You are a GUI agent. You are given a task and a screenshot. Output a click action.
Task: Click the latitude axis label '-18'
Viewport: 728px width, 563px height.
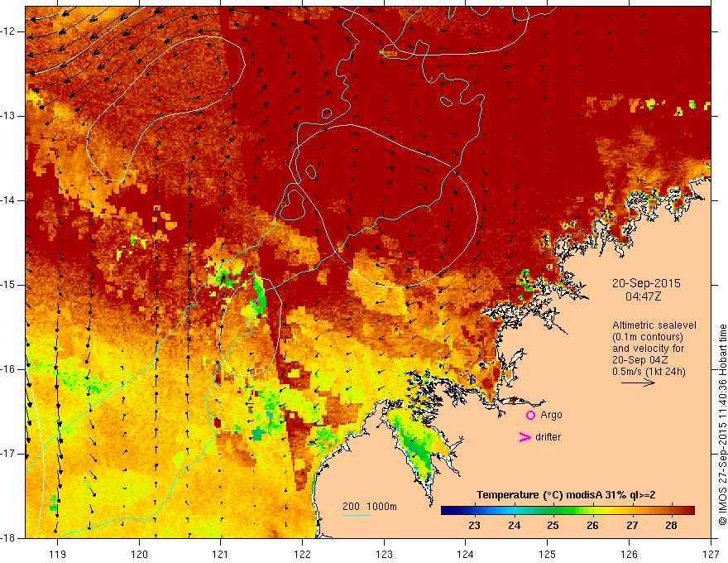coord(8,538)
